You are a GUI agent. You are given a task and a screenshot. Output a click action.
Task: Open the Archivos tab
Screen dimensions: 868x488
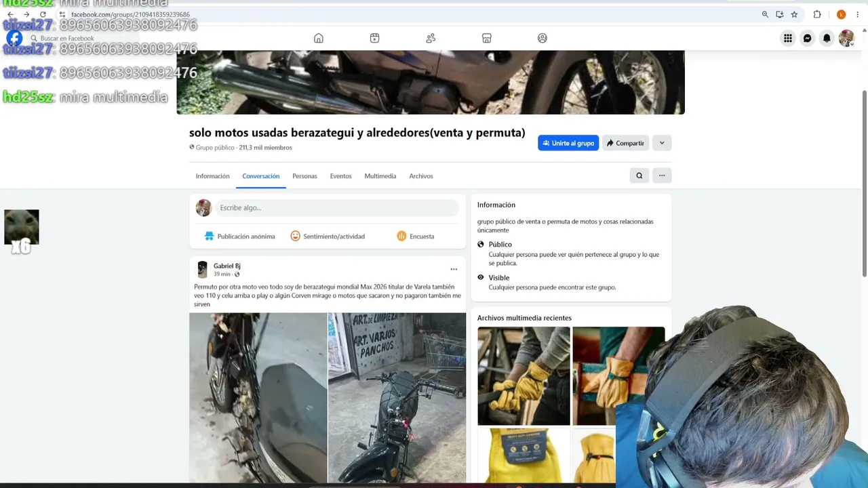(421, 176)
